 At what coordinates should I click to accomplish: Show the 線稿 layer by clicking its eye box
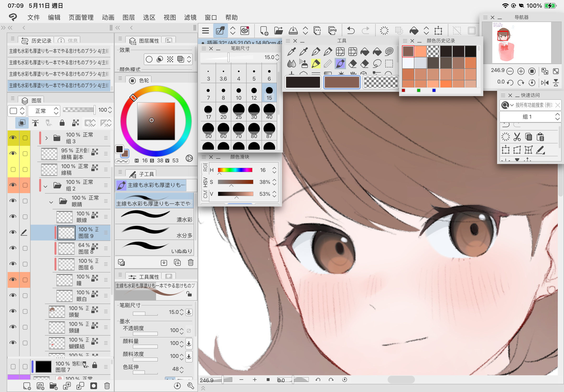[13, 169]
